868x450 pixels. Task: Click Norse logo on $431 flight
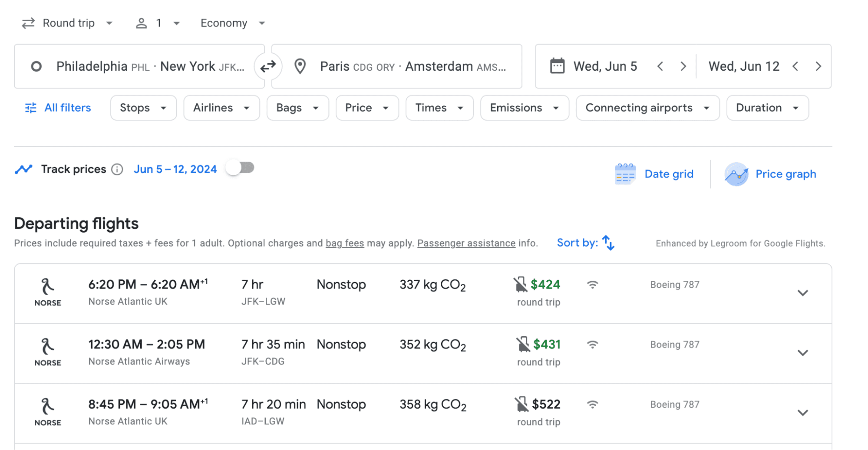pyautogui.click(x=48, y=352)
